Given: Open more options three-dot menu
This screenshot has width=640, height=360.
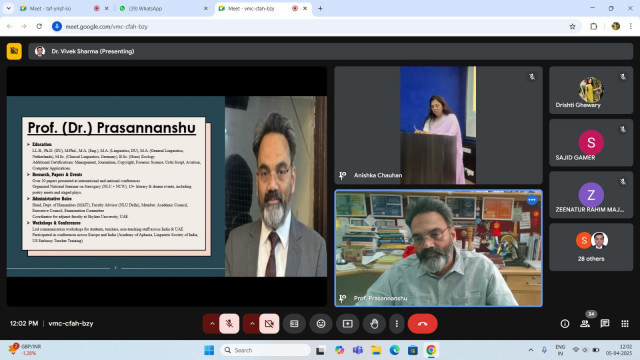Looking at the screenshot, I should coord(396,324).
